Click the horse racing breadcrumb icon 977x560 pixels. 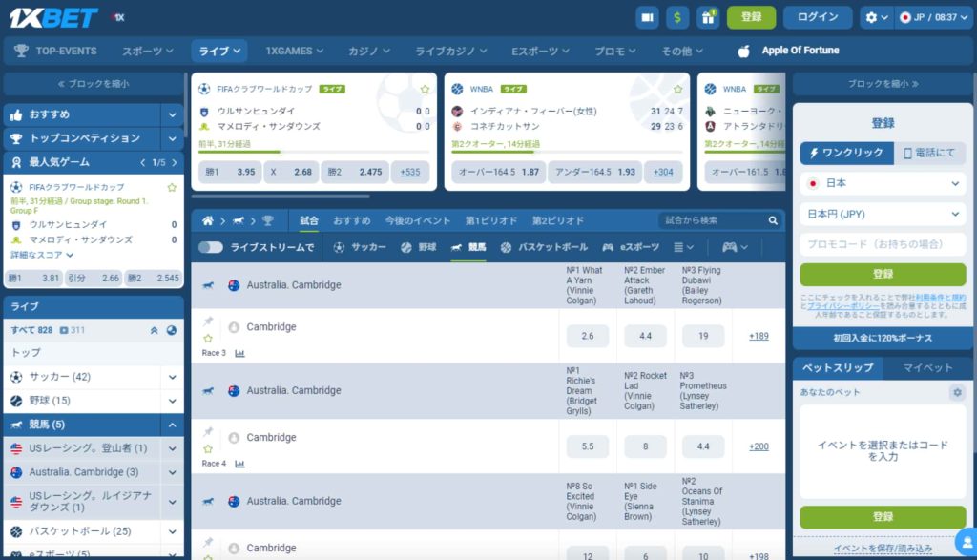click(x=238, y=220)
